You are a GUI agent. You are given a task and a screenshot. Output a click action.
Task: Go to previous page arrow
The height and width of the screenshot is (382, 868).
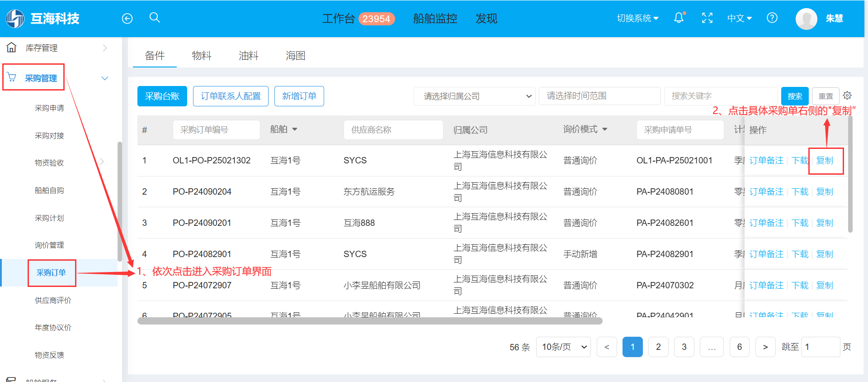pos(607,347)
